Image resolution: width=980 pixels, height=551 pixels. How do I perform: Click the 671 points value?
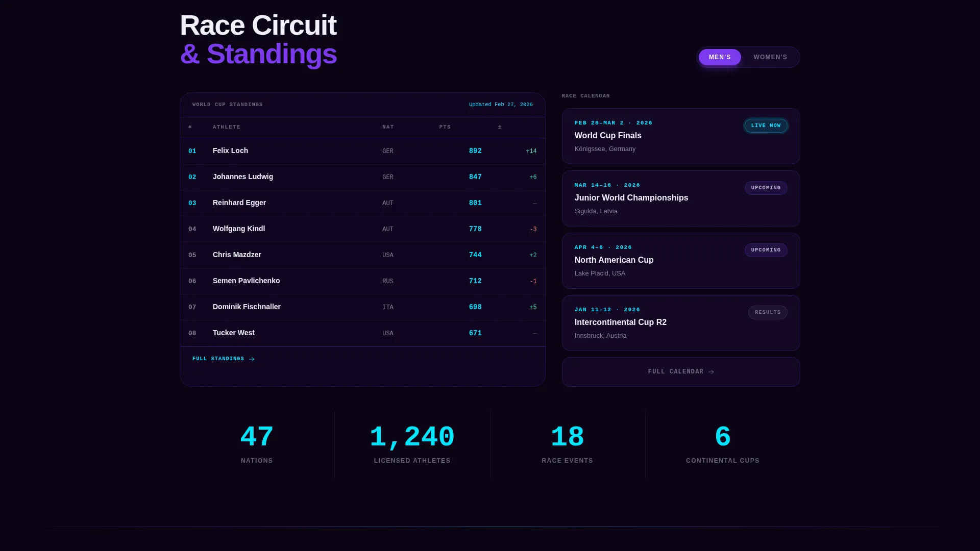(x=475, y=333)
